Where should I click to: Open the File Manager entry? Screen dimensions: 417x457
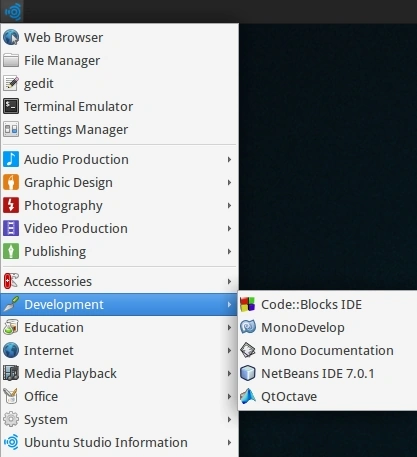click(119, 60)
